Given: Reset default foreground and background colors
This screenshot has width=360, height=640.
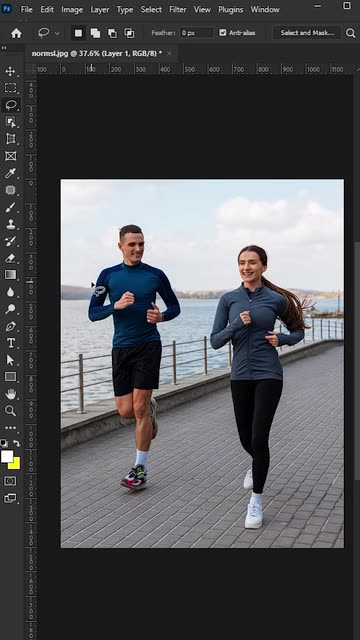Looking at the screenshot, I should [4, 443].
